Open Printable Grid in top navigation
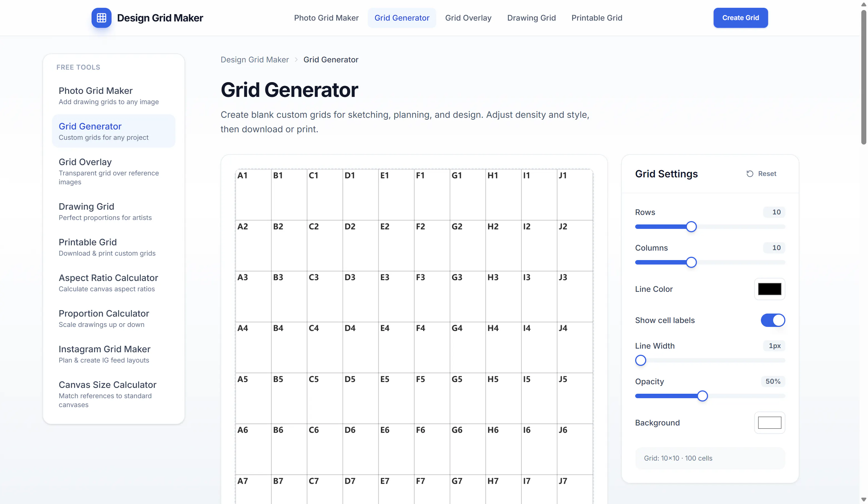 [x=596, y=18]
